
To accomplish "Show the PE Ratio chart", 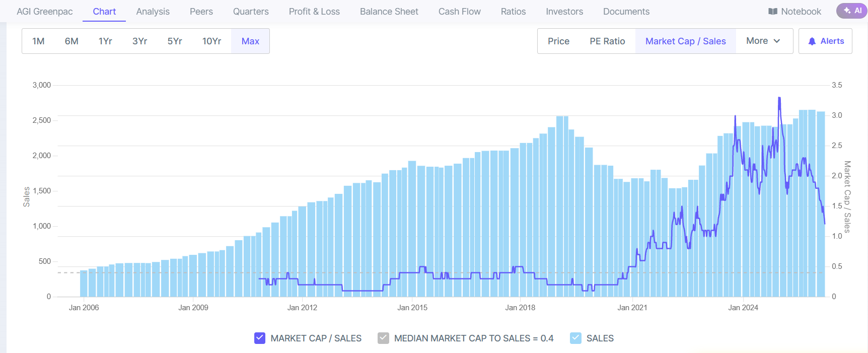I will tap(607, 41).
